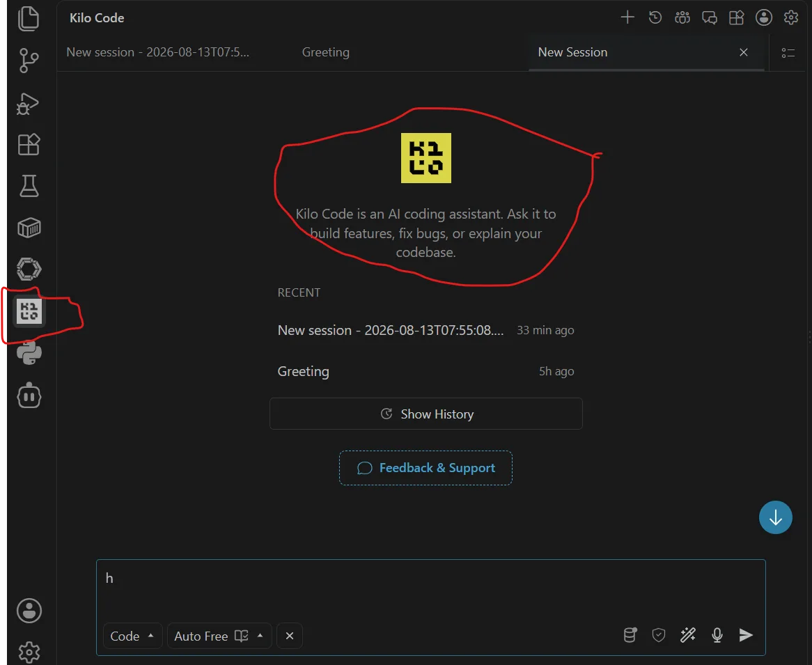
Task: Open the agents group icon in header
Action: point(682,17)
